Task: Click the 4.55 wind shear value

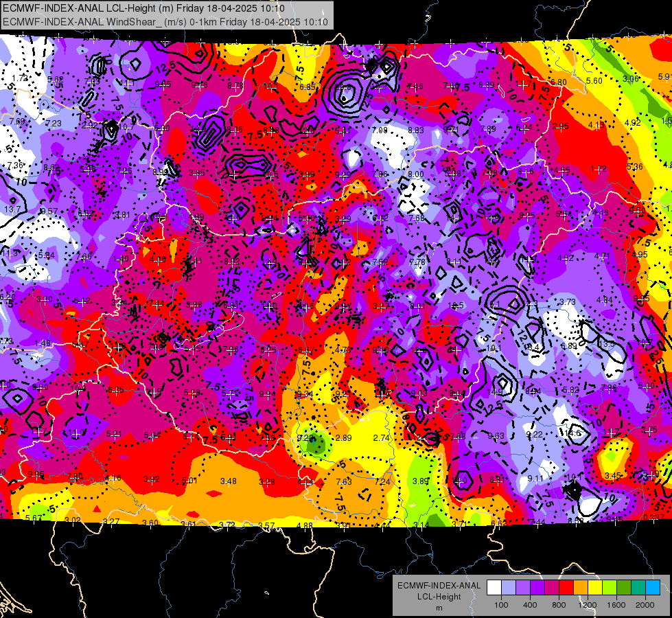Action: click(562, 170)
